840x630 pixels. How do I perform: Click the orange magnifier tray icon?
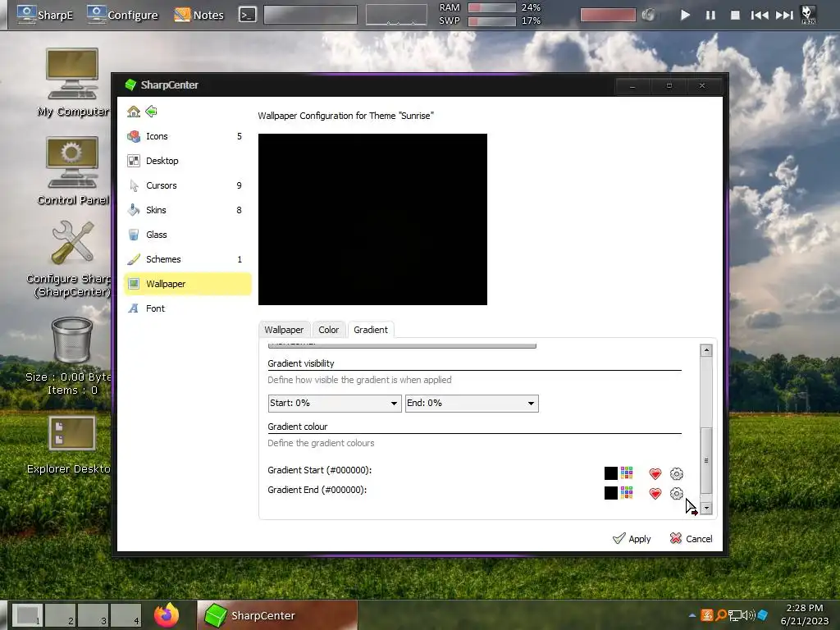[721, 615]
